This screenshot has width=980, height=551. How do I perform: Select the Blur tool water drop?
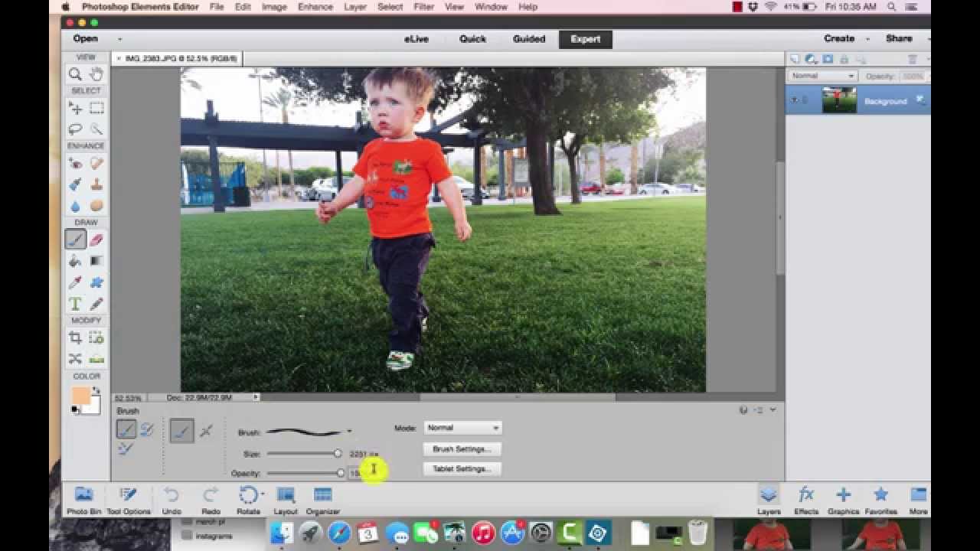(75, 206)
